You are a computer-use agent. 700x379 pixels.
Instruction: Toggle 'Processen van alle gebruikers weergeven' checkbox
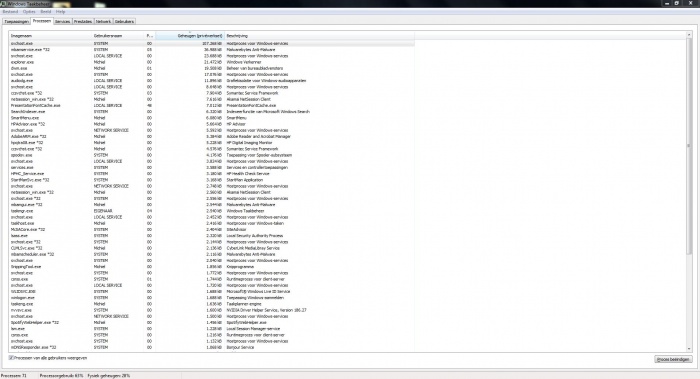click(x=11, y=358)
